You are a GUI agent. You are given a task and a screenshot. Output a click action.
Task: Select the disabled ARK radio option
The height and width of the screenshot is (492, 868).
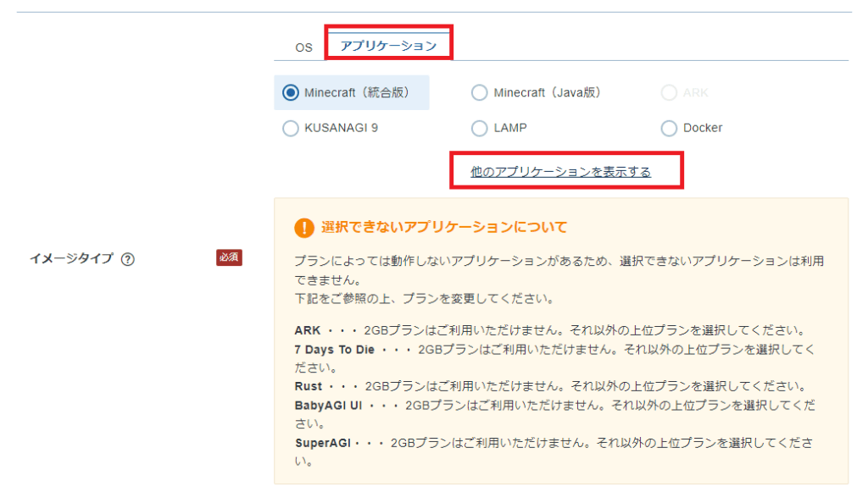click(684, 92)
